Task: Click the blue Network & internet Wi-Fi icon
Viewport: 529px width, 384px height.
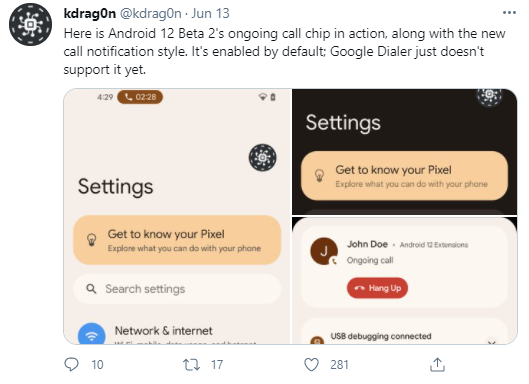Action: [91, 334]
